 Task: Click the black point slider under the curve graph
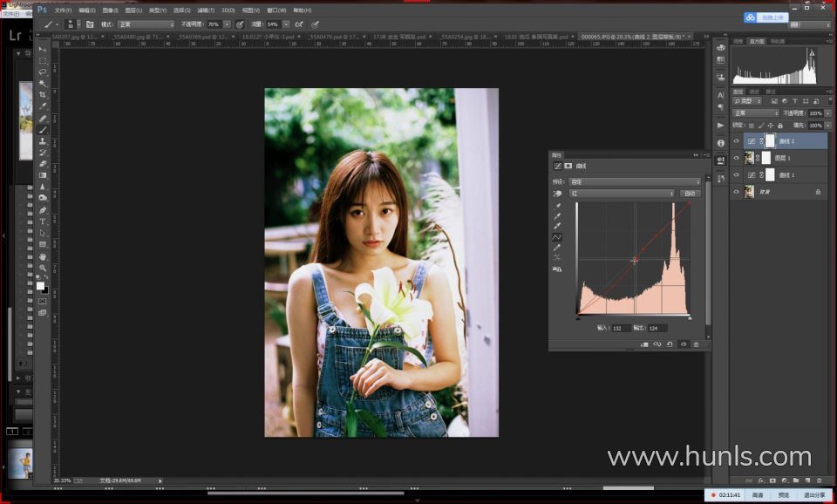[x=577, y=317]
